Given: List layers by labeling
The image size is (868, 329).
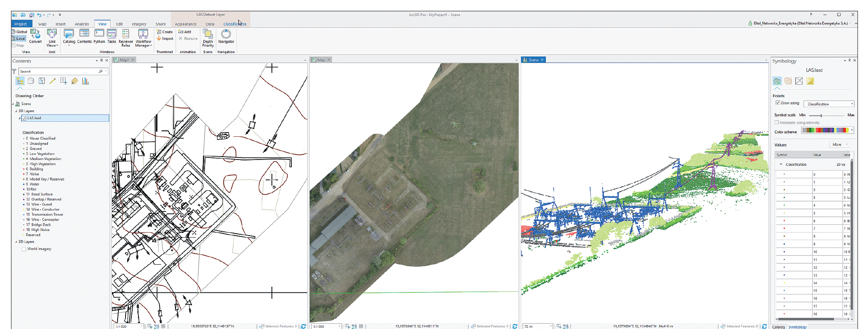Looking at the screenshot, I should pyautogui.click(x=74, y=81).
